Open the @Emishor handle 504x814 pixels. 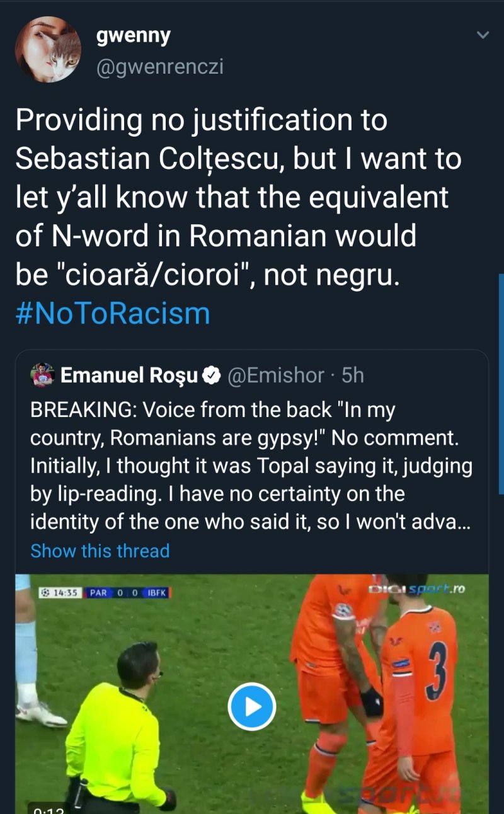point(275,375)
